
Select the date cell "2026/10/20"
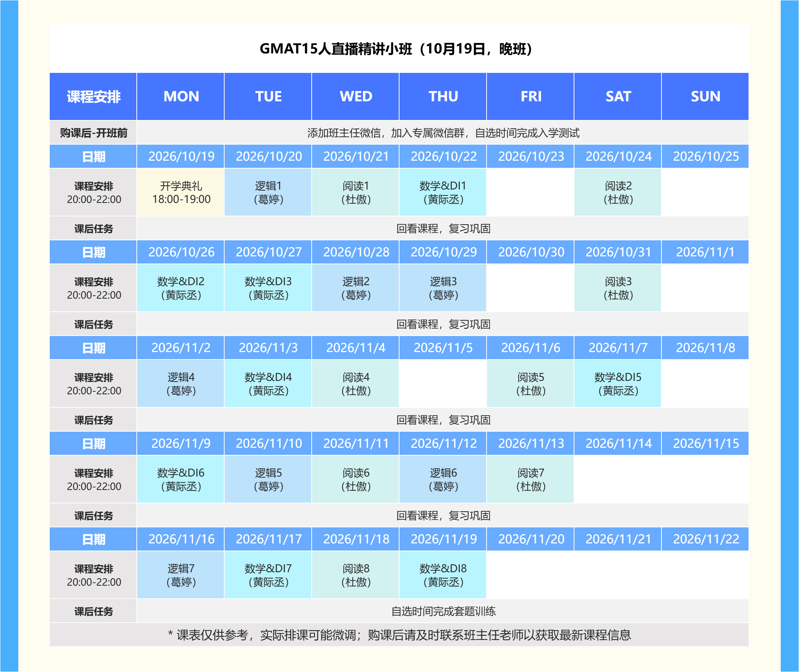[x=268, y=156]
